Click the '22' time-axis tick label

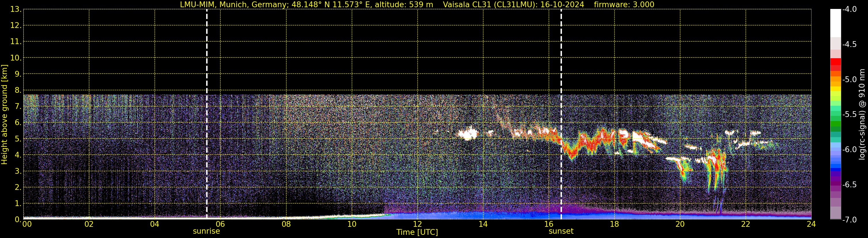pyautogui.click(x=746, y=224)
